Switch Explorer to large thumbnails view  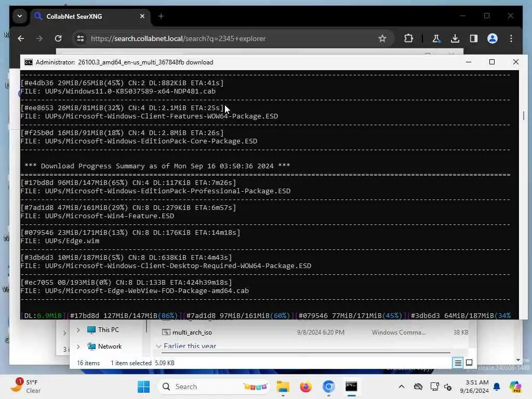pyautogui.click(x=469, y=363)
